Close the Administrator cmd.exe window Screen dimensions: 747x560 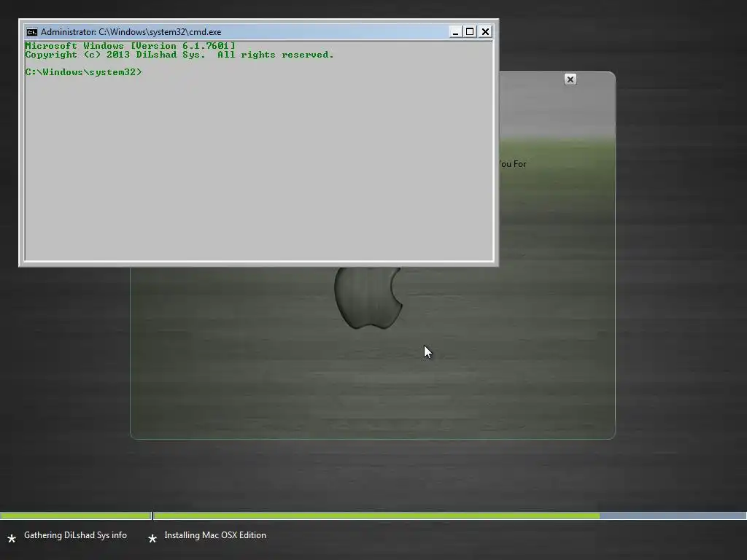tap(485, 32)
